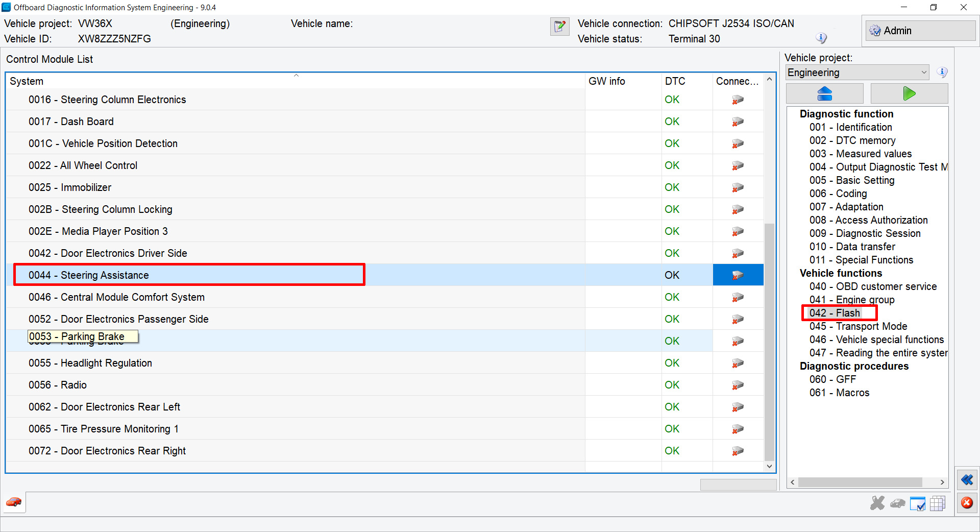Click the green play start button
Screen dimensions: 980x532
pyautogui.click(x=909, y=93)
